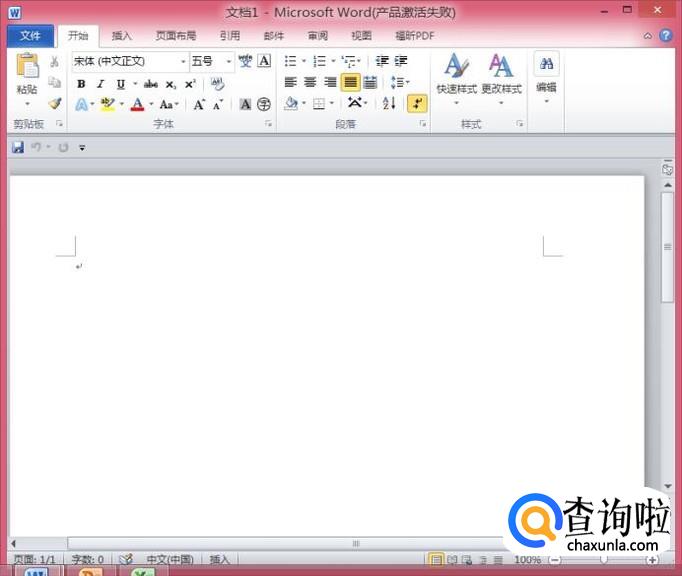This screenshot has width=682, height=576.
Task: Align text right
Action: tap(330, 82)
